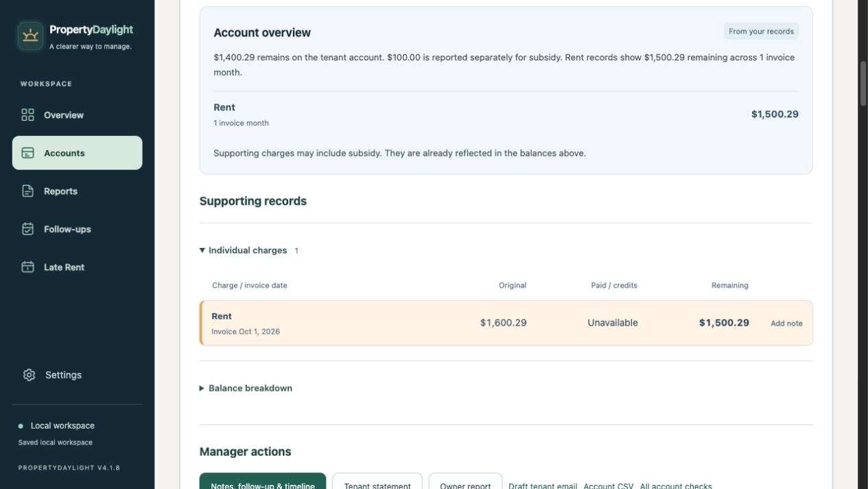This screenshot has width=868, height=489.
Task: Collapse the Individual charges section
Action: click(249, 250)
